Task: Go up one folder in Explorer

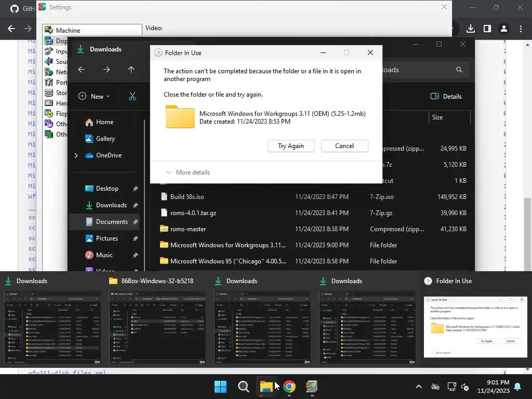Action: (131, 70)
